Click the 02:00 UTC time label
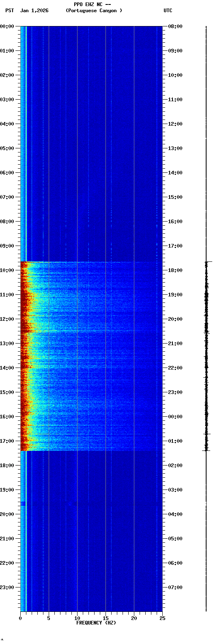Viewport: 224px width, 644px height. [175, 466]
